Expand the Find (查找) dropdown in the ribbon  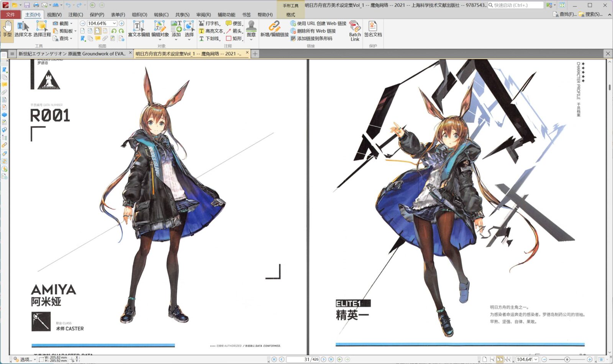[x=71, y=38]
